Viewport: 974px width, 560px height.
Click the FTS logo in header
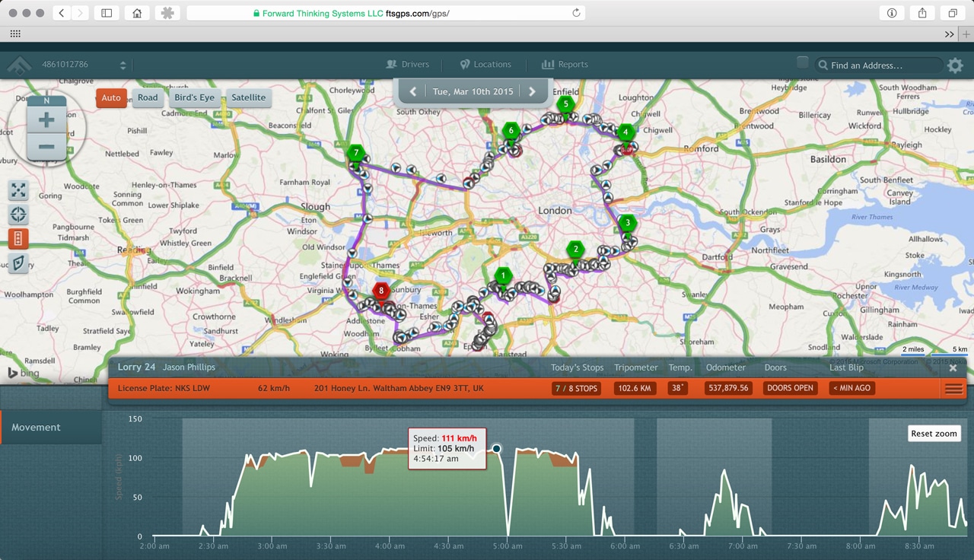(x=19, y=65)
